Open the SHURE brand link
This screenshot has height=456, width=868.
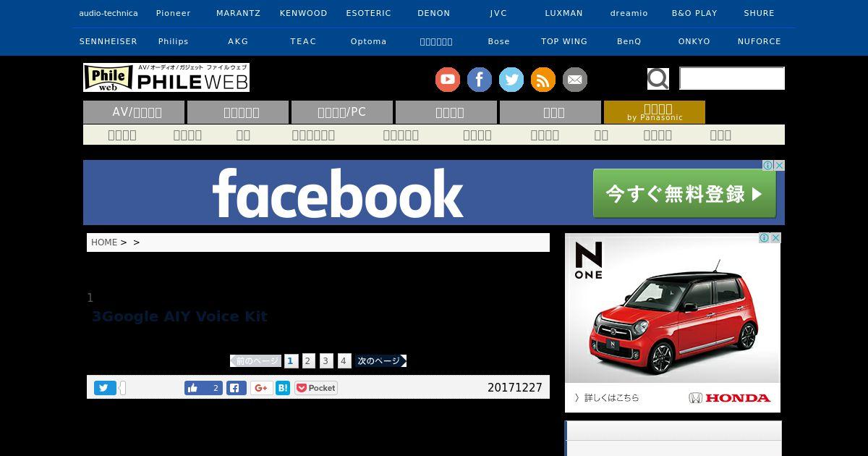[759, 13]
